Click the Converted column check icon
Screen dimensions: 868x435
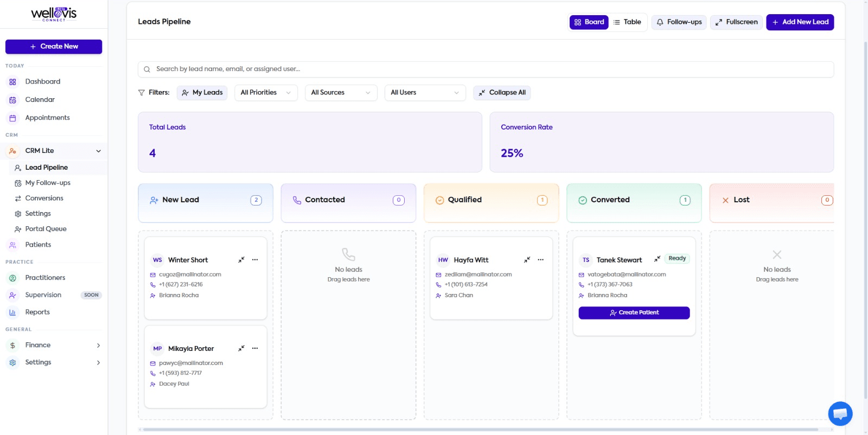pos(583,200)
